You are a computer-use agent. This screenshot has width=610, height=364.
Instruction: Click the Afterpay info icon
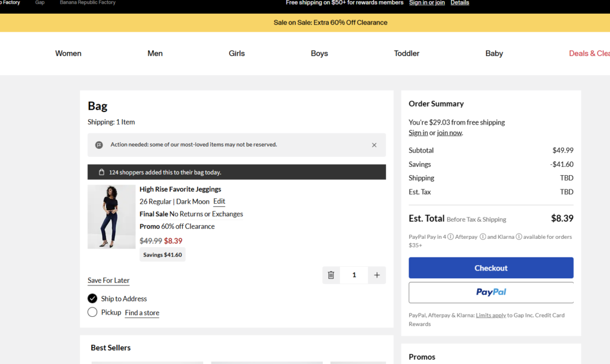[x=483, y=237]
